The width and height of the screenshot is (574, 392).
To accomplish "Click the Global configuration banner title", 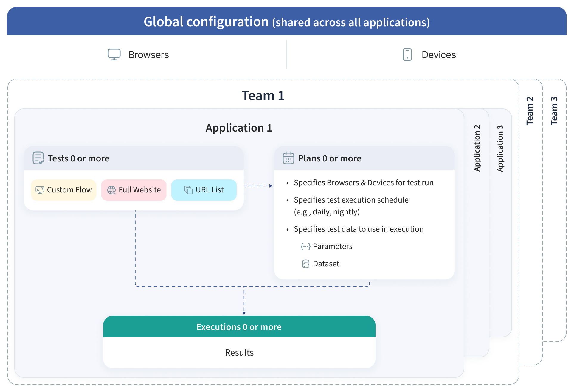I will coord(286,22).
